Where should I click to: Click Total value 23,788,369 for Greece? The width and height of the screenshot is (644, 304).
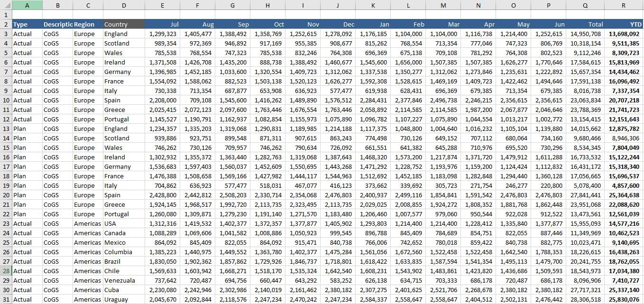(x=585, y=110)
